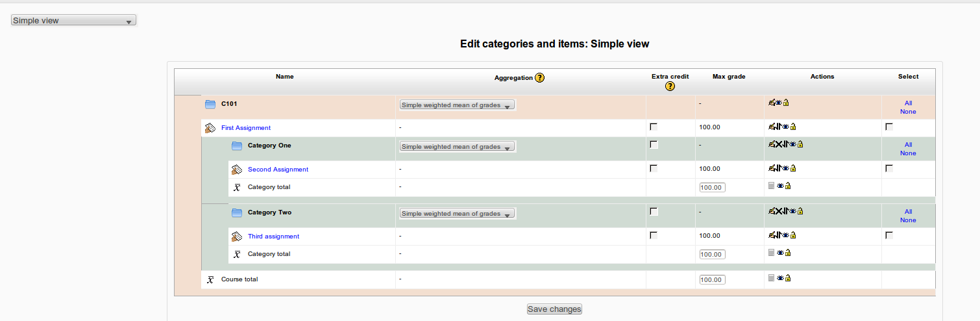Viewport: 980px width, 321px height.
Task: Enable Extra credit checkbox for Category Two
Action: pos(654,211)
